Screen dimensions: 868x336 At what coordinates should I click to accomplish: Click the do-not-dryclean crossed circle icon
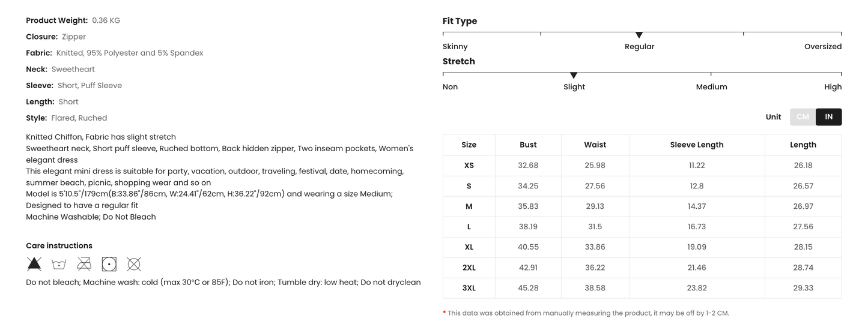pyautogui.click(x=134, y=264)
